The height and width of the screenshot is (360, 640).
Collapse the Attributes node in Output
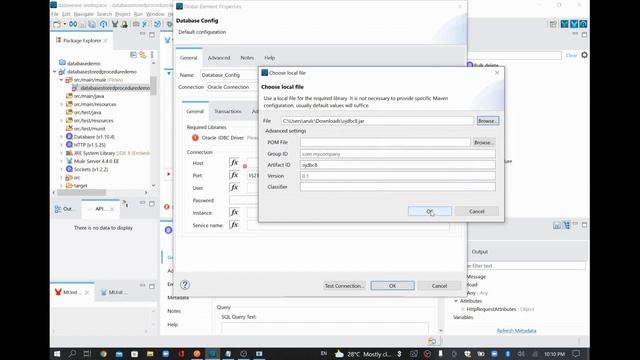[456, 301]
